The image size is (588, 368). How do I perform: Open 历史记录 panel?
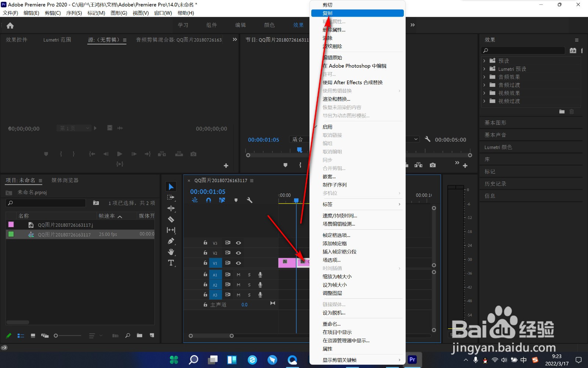pos(495,184)
